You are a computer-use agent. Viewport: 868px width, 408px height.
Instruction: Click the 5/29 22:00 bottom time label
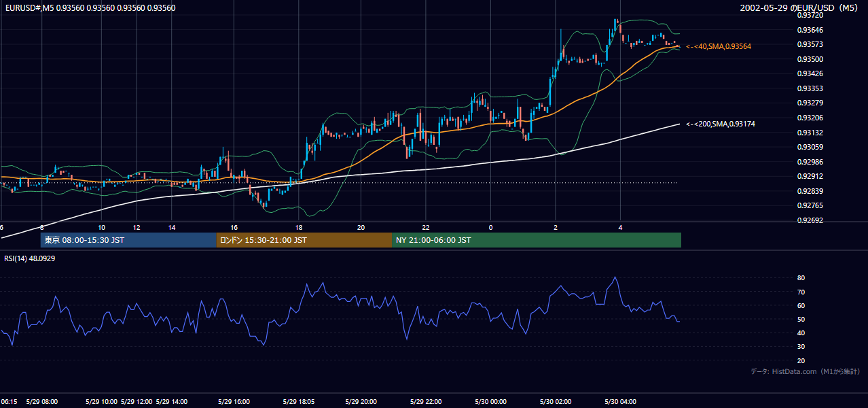point(426,402)
